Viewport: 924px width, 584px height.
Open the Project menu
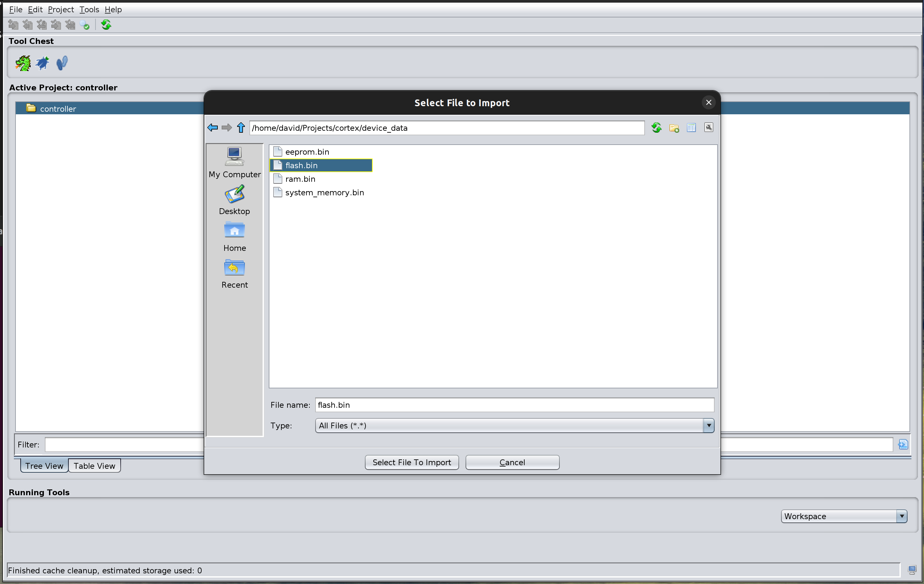coord(61,9)
